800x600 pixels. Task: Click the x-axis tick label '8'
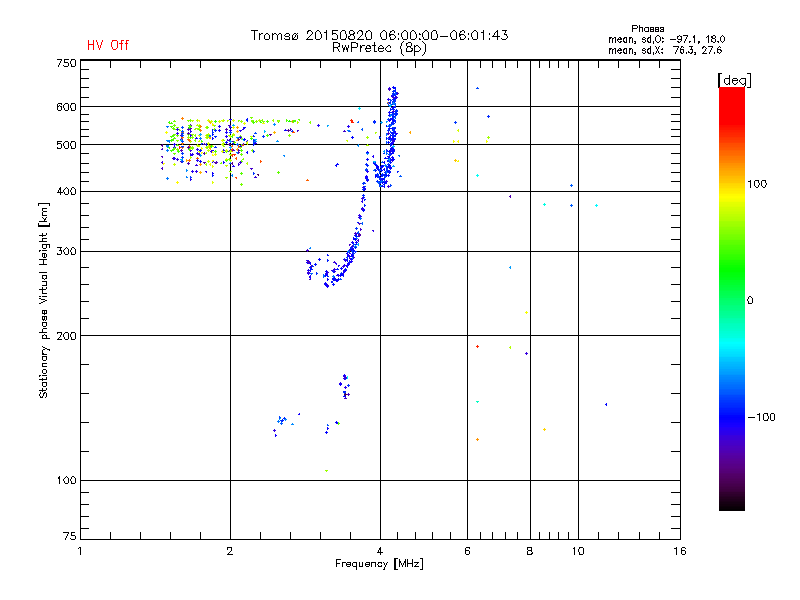point(530,551)
